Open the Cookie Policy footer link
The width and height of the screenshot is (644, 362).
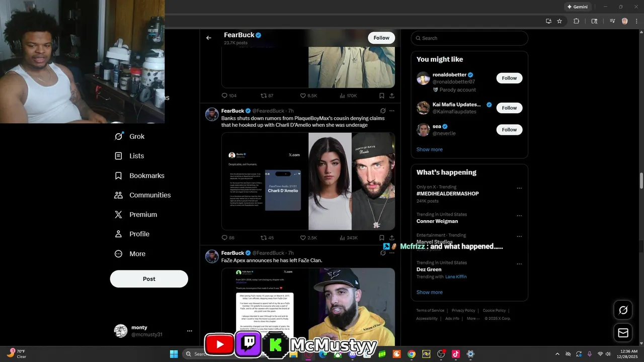494,311
